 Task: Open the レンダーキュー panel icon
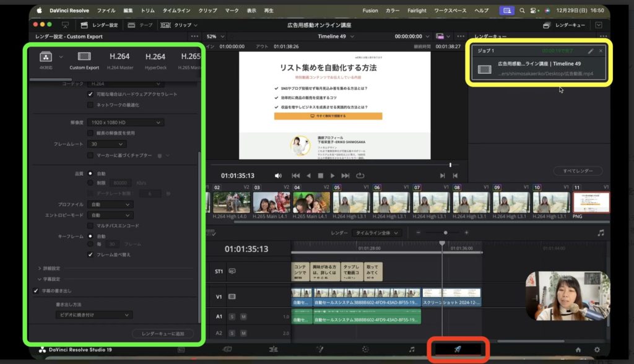click(x=545, y=24)
